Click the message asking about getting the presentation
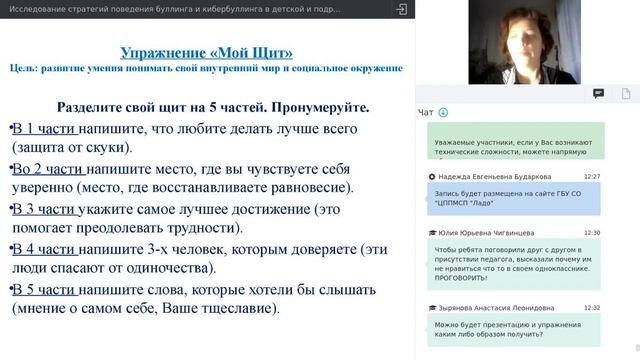Image resolution: width=640 pixels, height=360 pixels. tap(514, 330)
